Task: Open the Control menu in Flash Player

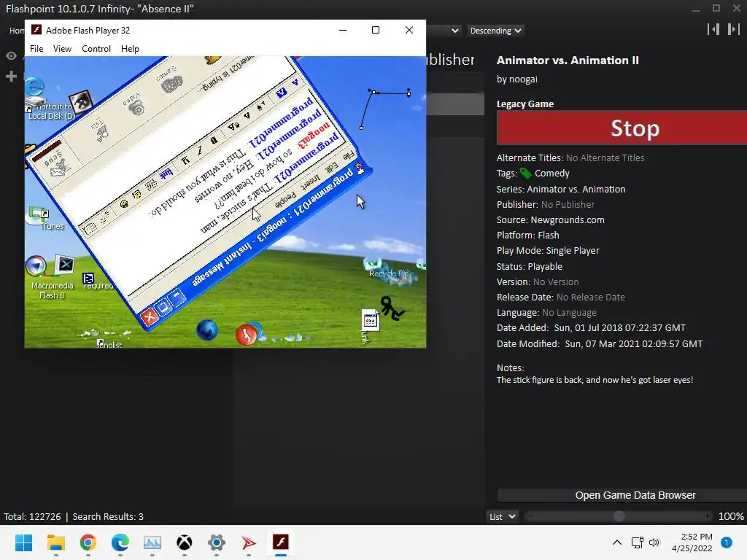Action: [x=96, y=49]
